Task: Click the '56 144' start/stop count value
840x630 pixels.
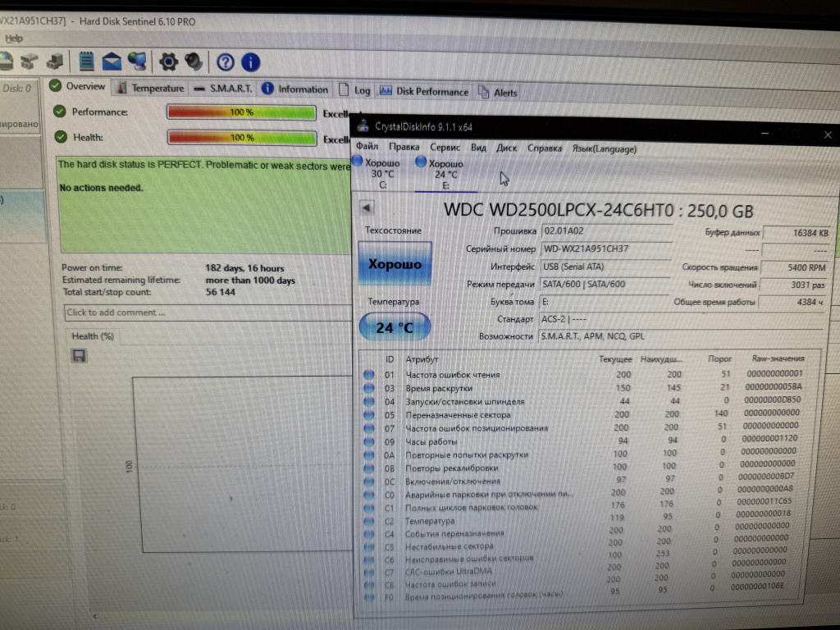Action: 220,292
